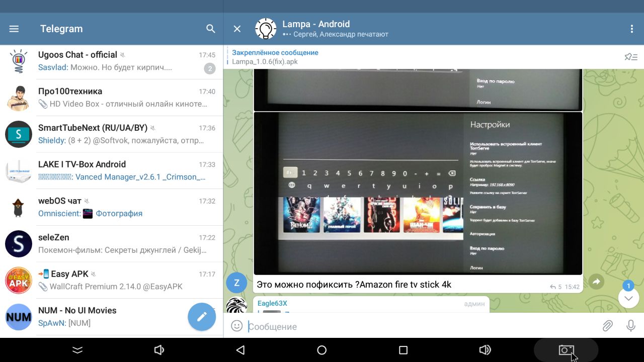Tap volume down in navigation bar

159,350
